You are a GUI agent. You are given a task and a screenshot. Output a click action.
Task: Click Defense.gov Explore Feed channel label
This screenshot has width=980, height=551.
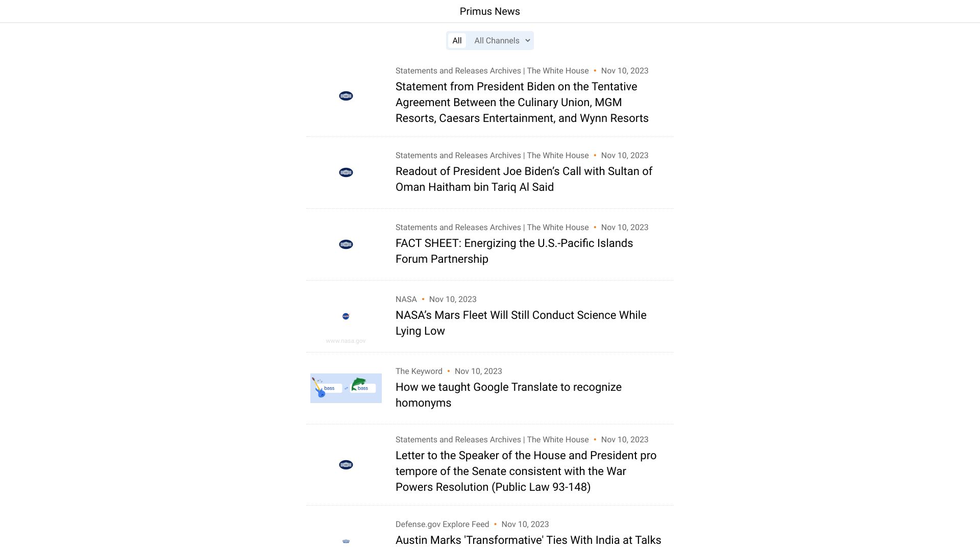click(442, 524)
